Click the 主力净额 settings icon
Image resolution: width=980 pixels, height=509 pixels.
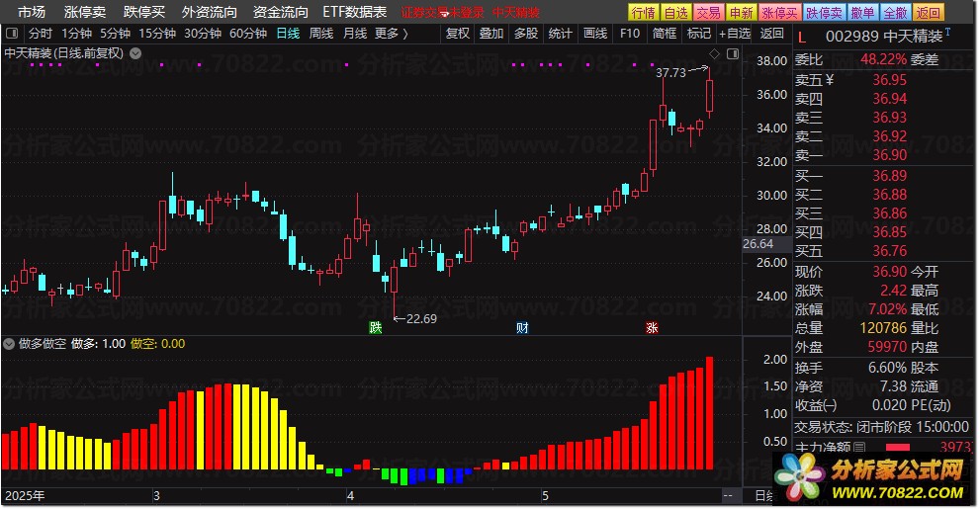point(859,447)
